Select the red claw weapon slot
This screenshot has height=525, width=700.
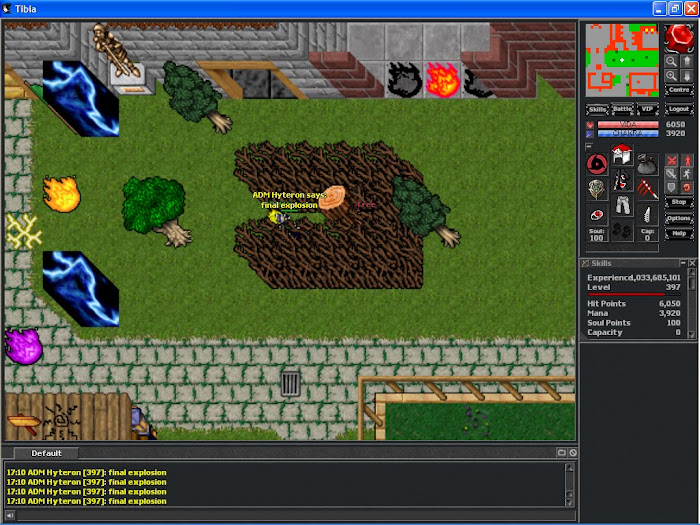(x=647, y=189)
